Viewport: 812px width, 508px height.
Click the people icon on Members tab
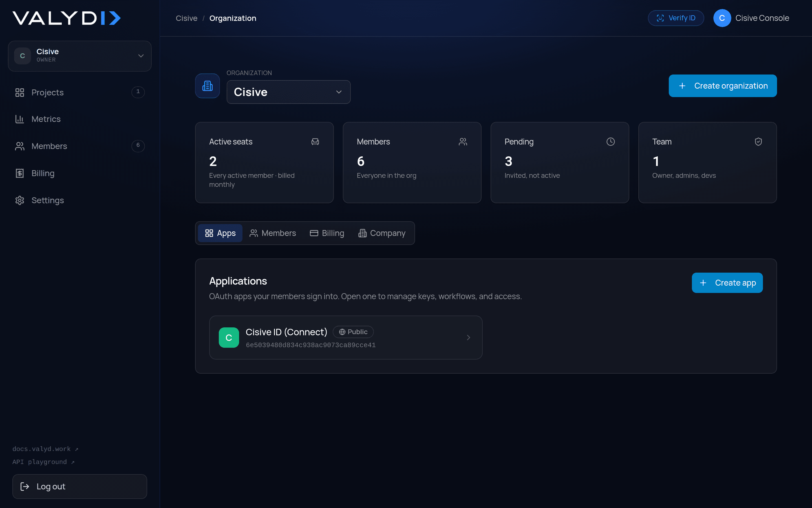254,233
